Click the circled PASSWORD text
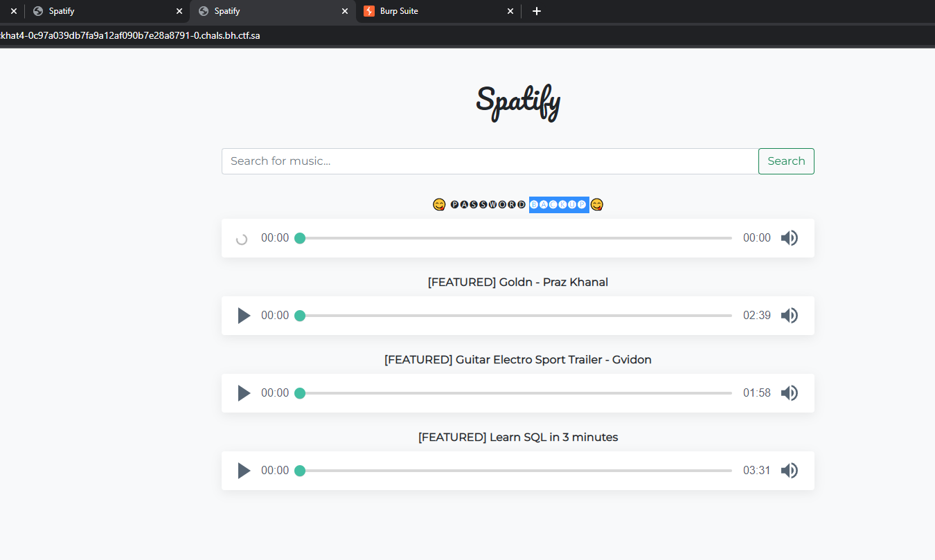Screen dimensions: 935x560 click(488, 205)
